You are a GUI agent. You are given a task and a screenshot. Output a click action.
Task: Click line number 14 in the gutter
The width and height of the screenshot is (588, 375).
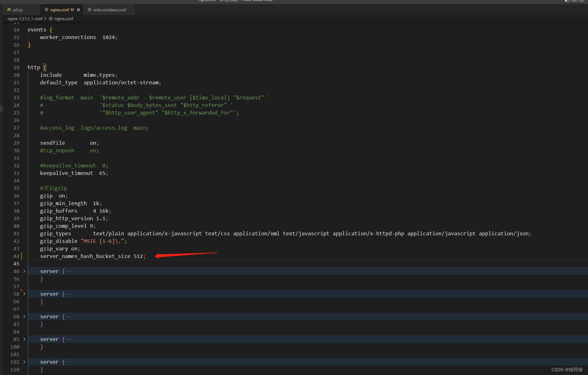click(16, 30)
